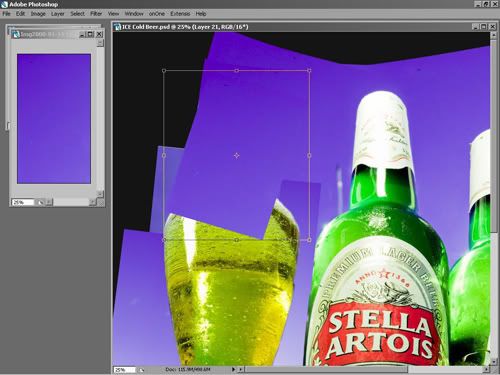Open the File menu
This screenshot has height=375, width=500.
tap(6, 14)
